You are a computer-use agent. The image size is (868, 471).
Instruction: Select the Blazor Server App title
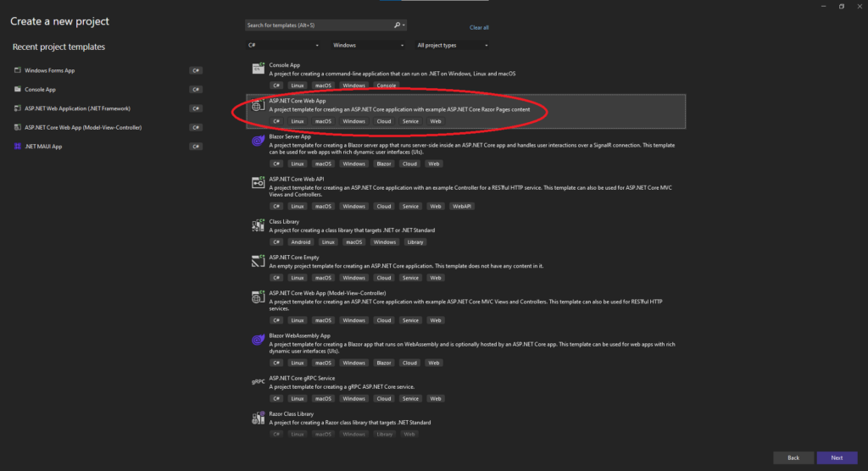290,136
